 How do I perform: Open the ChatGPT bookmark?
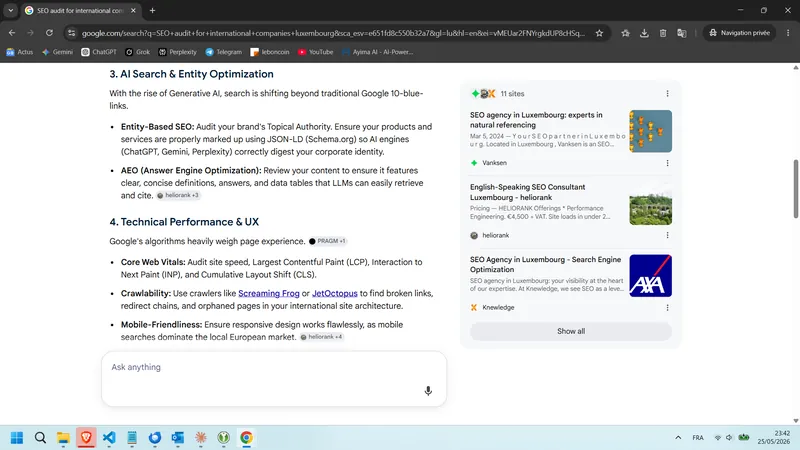pos(99,52)
